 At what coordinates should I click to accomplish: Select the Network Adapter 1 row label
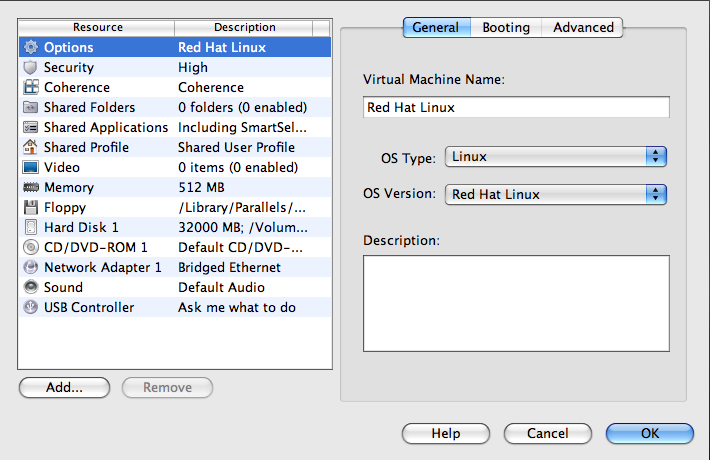[103, 268]
